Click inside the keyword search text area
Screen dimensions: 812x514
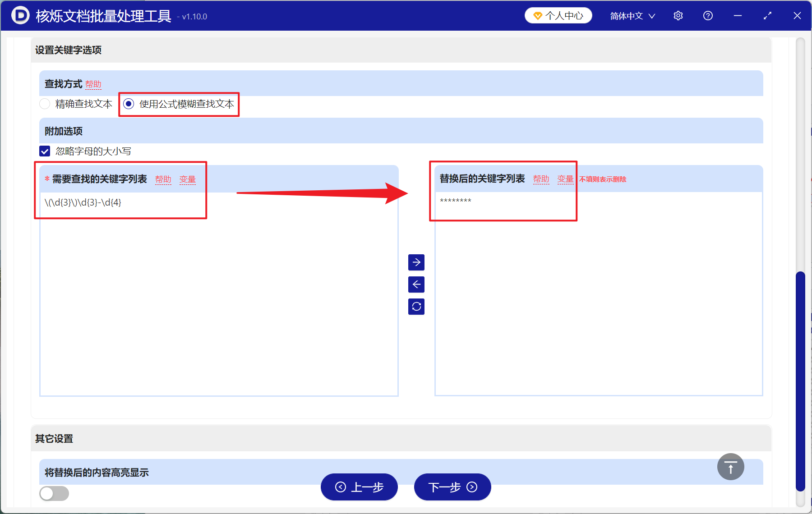pyautogui.click(x=217, y=293)
